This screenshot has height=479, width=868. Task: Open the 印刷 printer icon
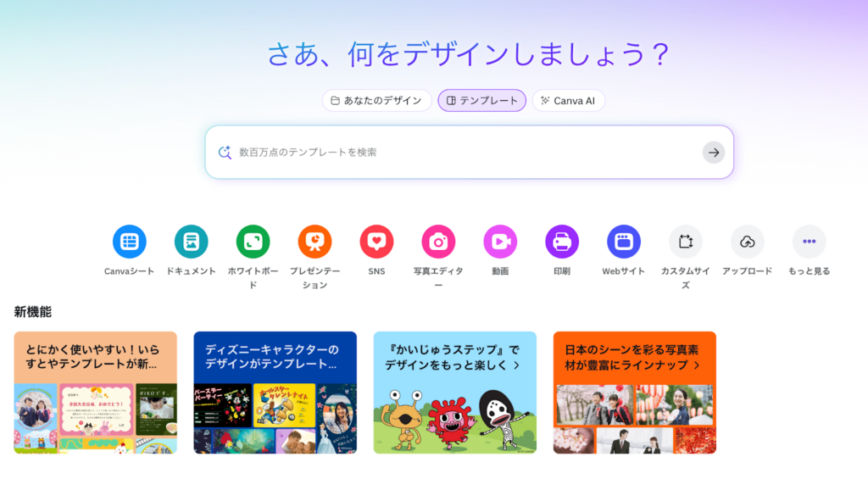click(x=562, y=242)
